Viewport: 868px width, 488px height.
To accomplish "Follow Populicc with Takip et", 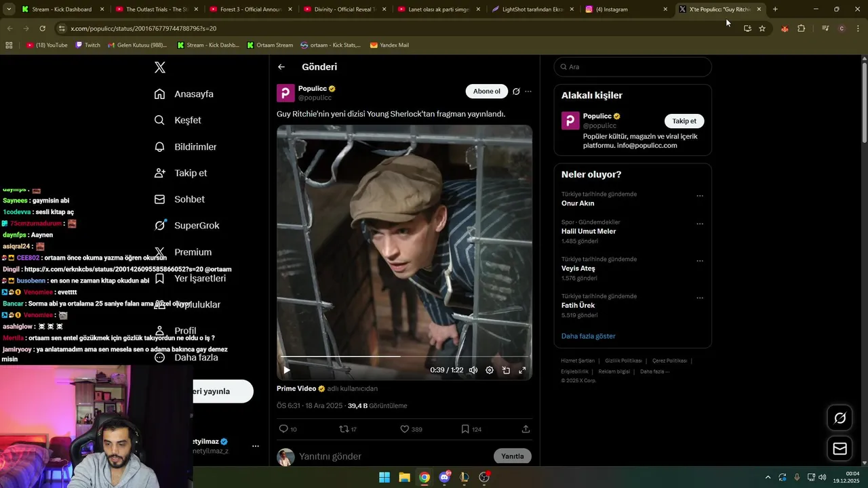I will tap(684, 121).
